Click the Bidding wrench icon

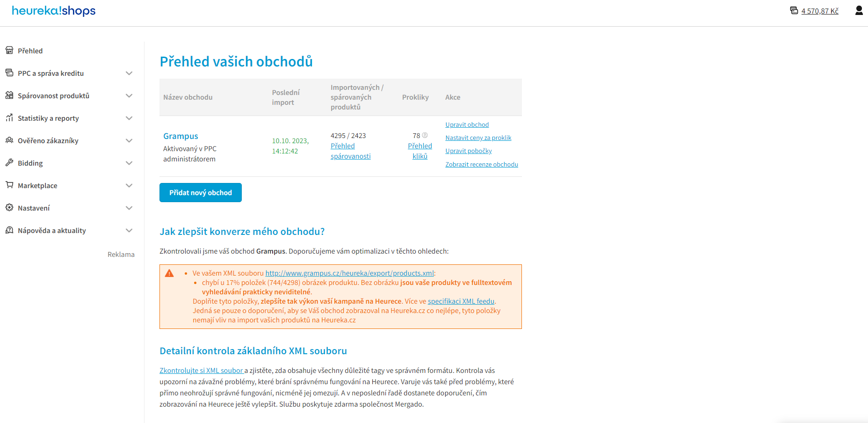click(9, 162)
